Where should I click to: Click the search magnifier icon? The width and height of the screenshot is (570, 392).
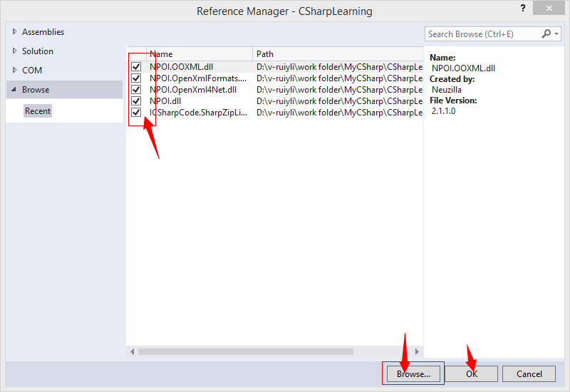click(546, 33)
